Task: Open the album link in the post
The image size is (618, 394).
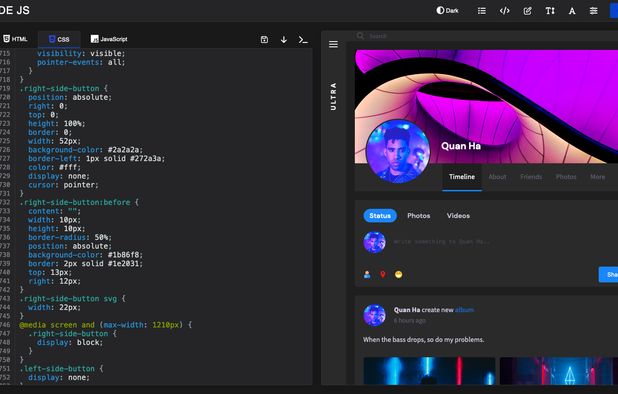Action: (464, 310)
